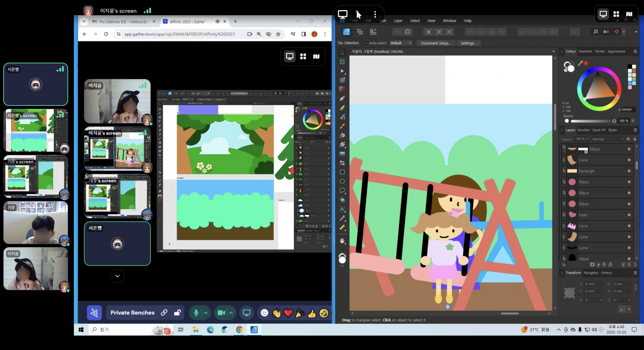Switch to the Brushes tab
The width and height of the screenshot is (644, 350).
click(x=584, y=130)
